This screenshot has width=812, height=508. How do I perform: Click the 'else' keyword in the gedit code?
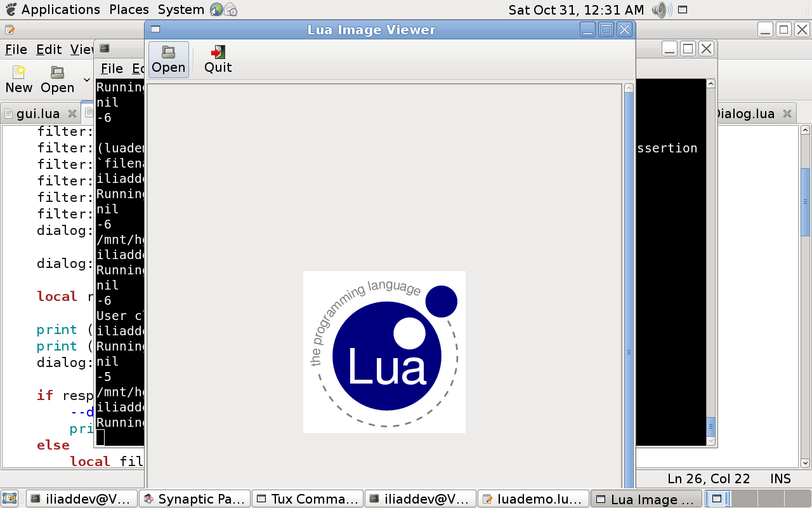[x=53, y=445]
